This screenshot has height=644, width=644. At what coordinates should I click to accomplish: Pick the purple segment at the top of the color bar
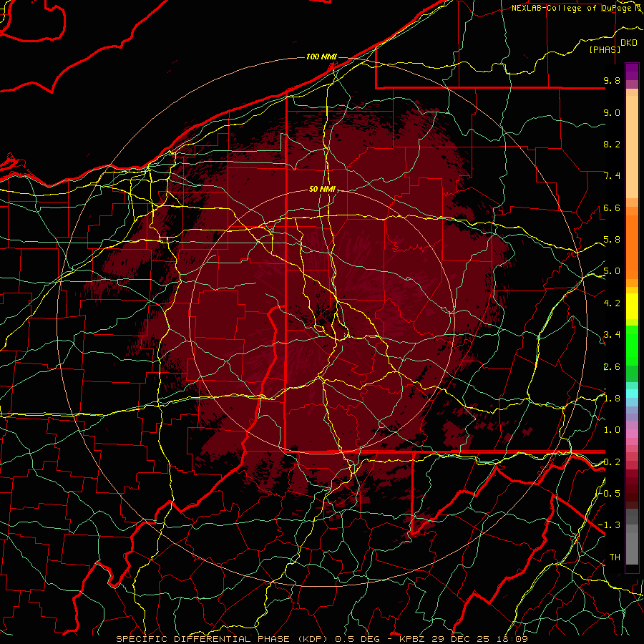(x=632, y=72)
